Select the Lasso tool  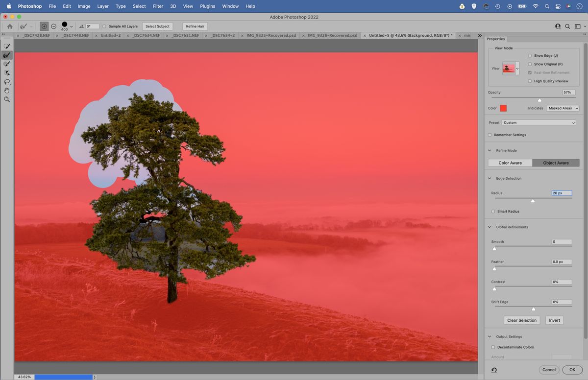click(x=7, y=82)
